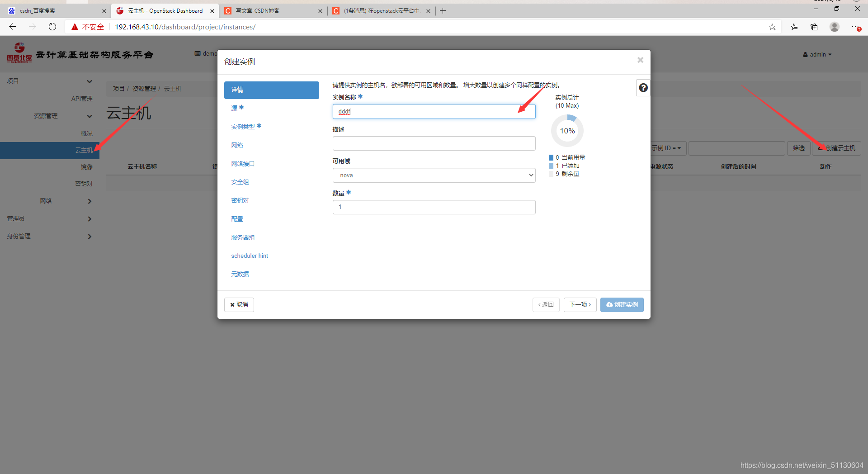Click the 下一项 next button
Viewport: 868px width, 474px height.
(x=580, y=305)
